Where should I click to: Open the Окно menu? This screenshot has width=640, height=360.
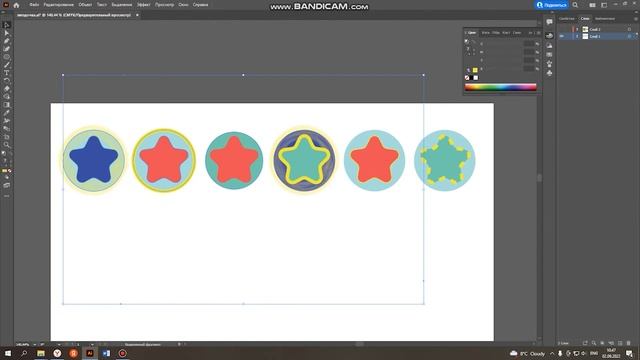(x=183, y=5)
